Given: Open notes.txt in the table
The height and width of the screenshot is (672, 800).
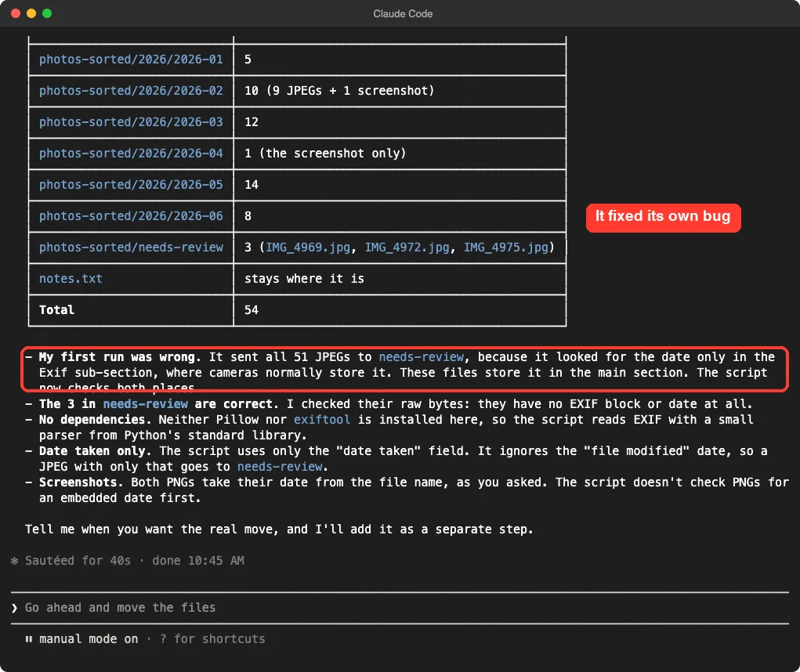Looking at the screenshot, I should point(71,279).
